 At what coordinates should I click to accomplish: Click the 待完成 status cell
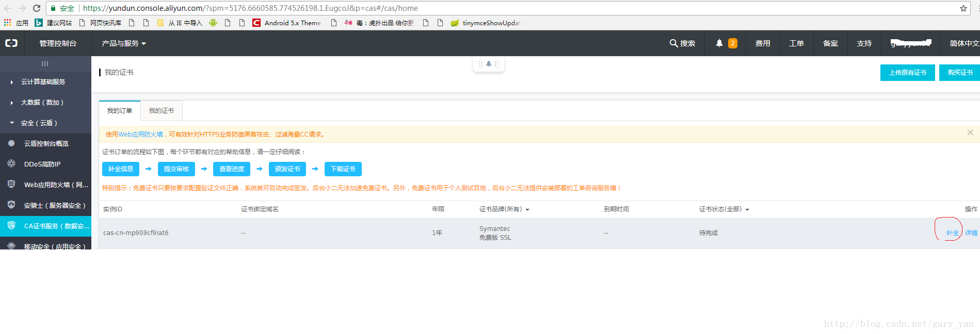point(709,233)
